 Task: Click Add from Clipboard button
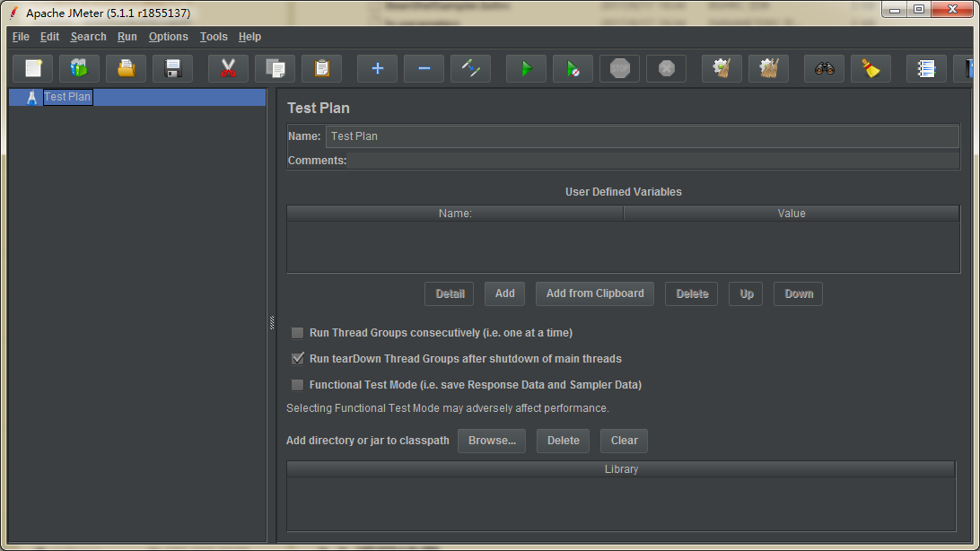tap(594, 293)
